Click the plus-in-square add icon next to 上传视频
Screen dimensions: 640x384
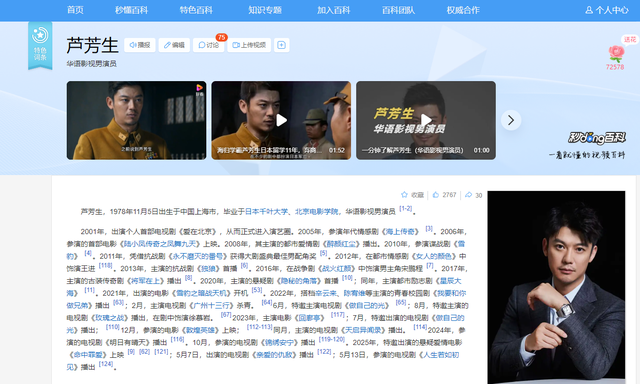coord(281,45)
